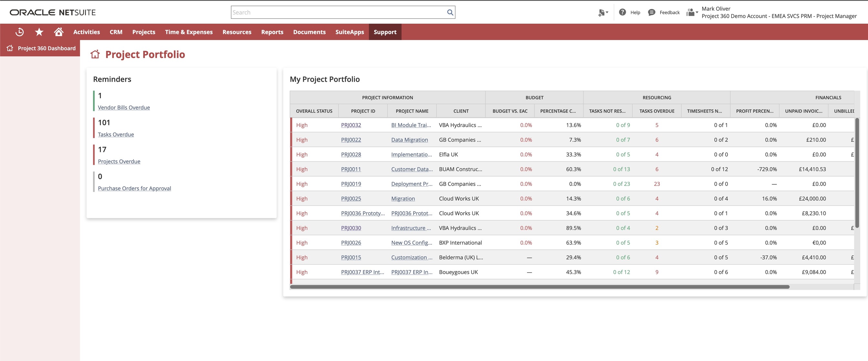
Task: Click the Recent Records clock icon
Action: point(19,32)
